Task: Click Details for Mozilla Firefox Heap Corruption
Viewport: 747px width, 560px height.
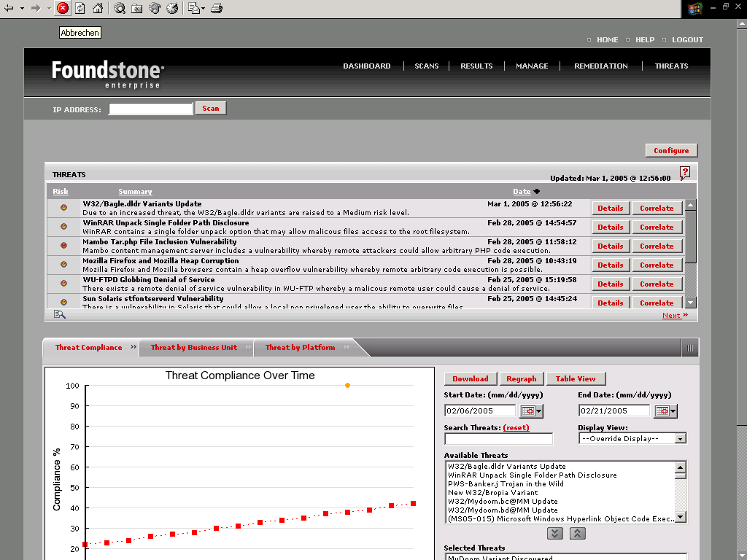Action: coord(611,265)
